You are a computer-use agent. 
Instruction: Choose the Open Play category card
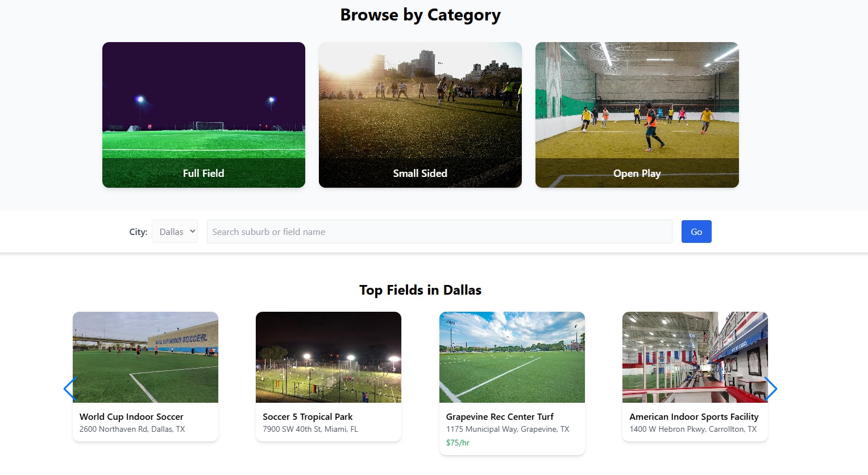pos(637,114)
